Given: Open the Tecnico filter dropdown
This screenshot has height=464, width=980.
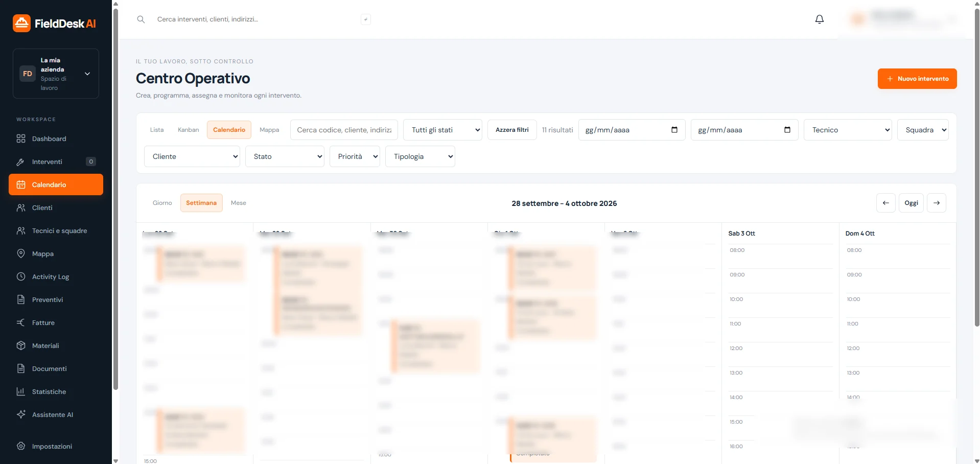Looking at the screenshot, I should [x=848, y=130].
